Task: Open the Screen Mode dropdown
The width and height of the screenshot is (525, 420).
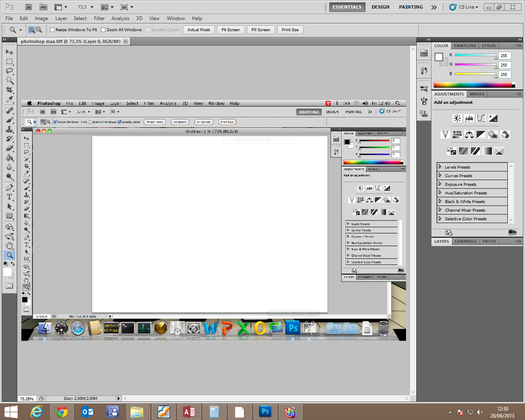Action: 127,7
